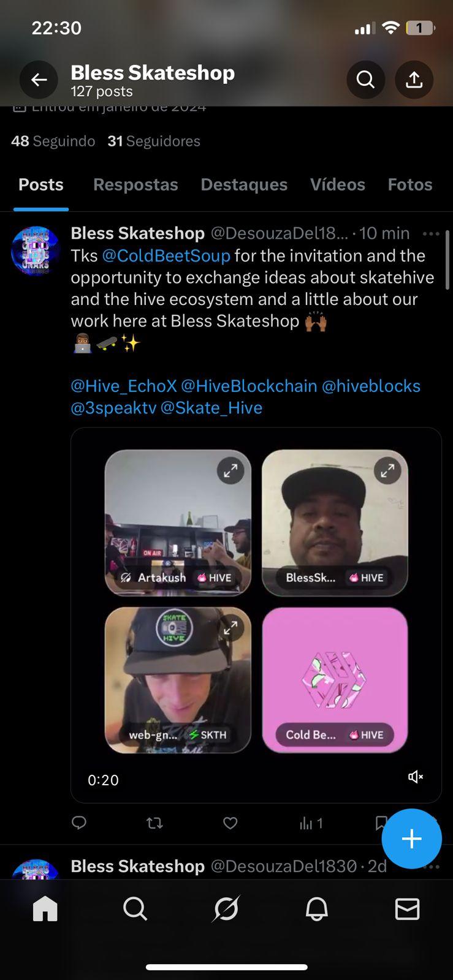Open the @3speaktv mention link
The height and width of the screenshot is (980, 453).
coord(113,407)
